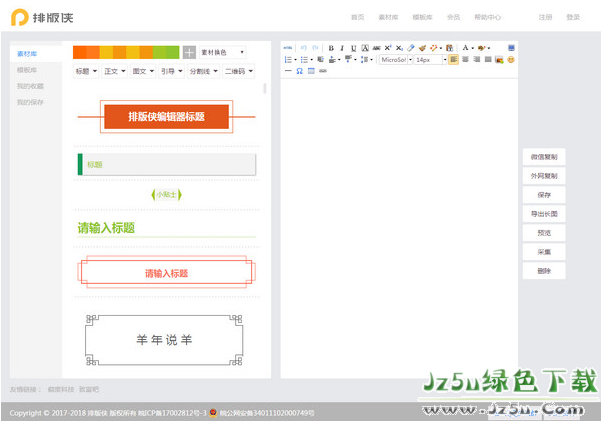The width and height of the screenshot is (604, 422).
Task: Click the insert table icon
Action: pyautogui.click(x=311, y=71)
